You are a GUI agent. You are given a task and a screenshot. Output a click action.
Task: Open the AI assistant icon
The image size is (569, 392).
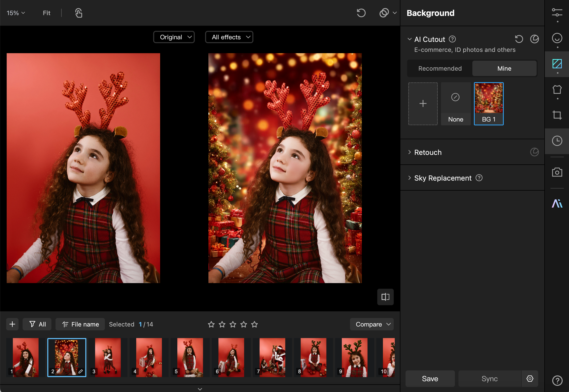pyautogui.click(x=557, y=203)
